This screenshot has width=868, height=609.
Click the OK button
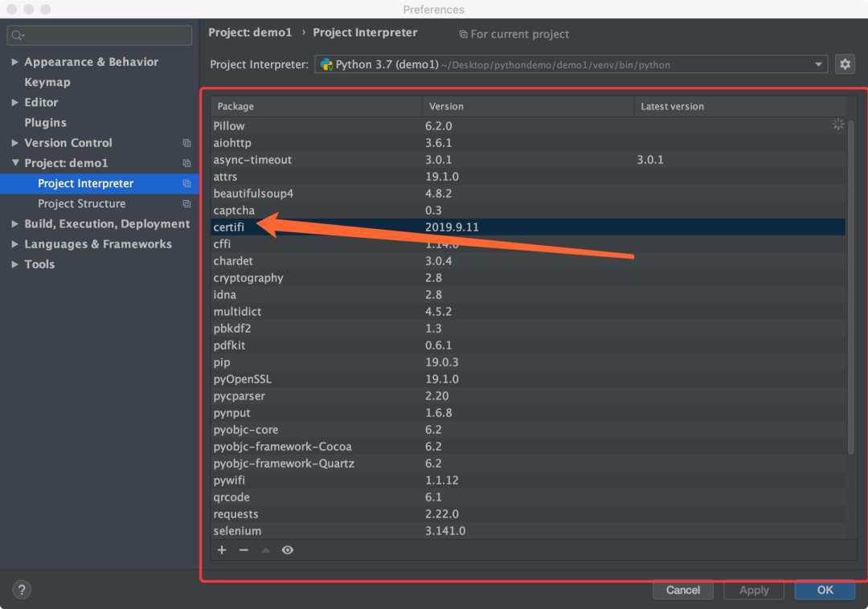pos(825,591)
